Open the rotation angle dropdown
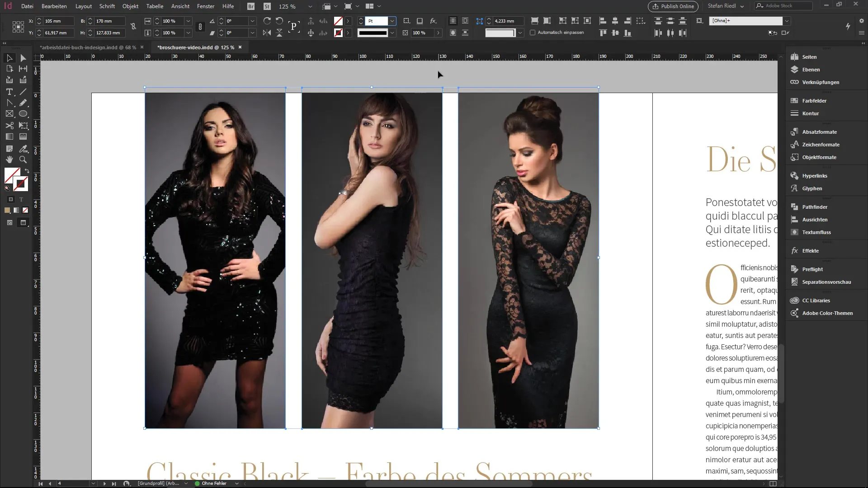This screenshot has height=488, width=868. click(x=252, y=21)
